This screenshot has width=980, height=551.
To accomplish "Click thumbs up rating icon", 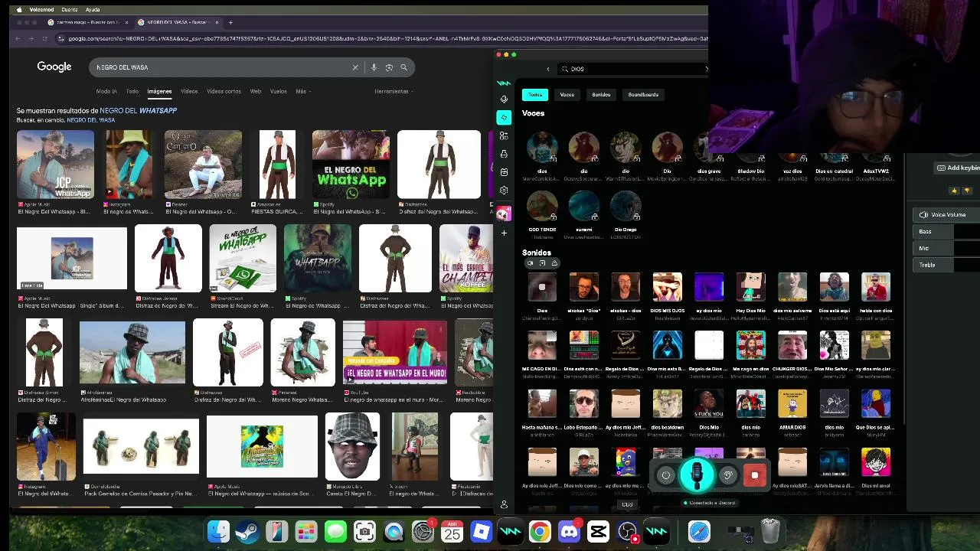I will pos(954,191).
